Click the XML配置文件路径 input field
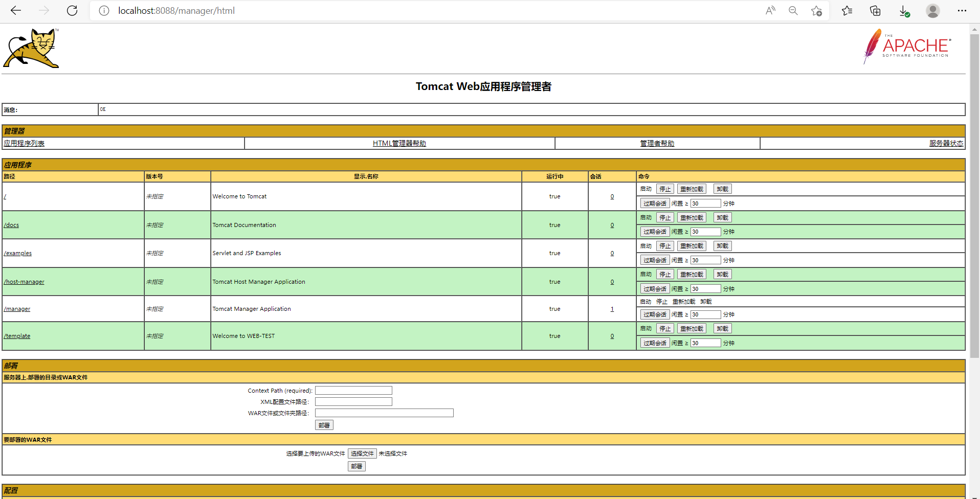 pos(353,402)
